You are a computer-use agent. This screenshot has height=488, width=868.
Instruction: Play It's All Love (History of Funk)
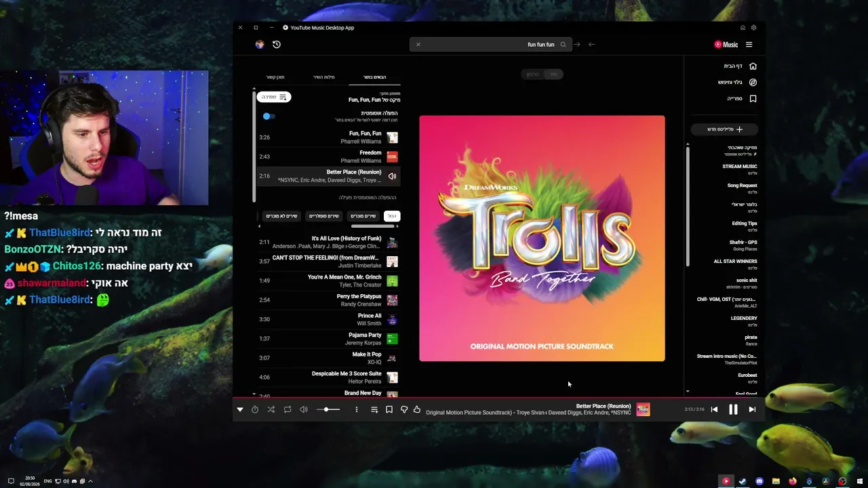328,242
